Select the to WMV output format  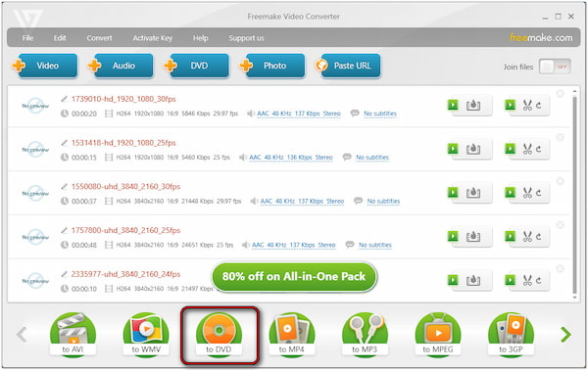click(x=146, y=335)
